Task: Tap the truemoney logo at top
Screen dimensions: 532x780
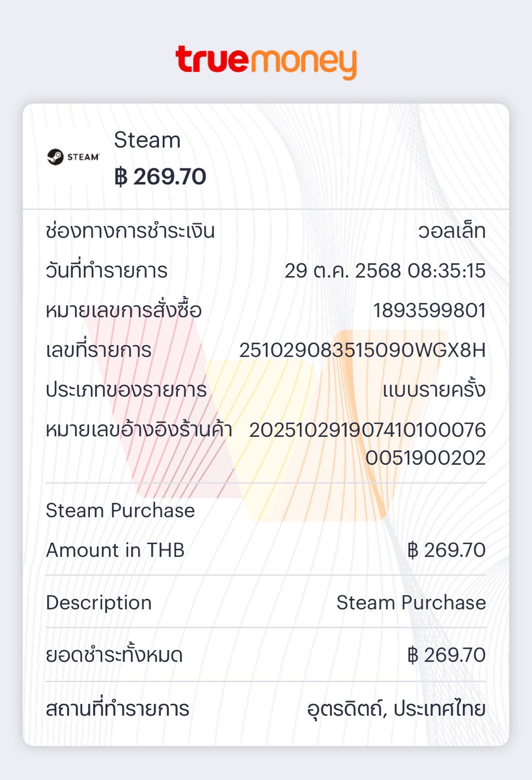Action: [x=266, y=61]
